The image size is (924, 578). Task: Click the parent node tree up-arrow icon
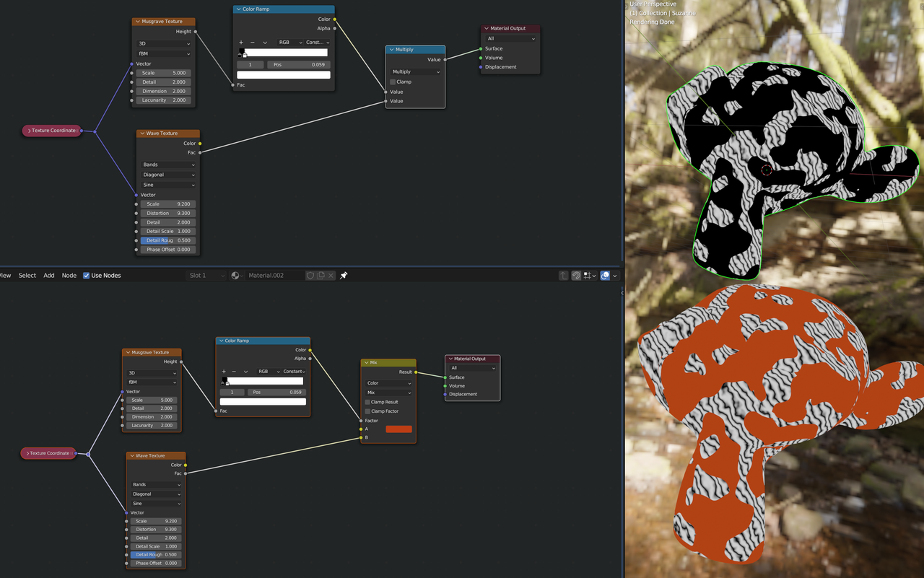[x=562, y=275]
